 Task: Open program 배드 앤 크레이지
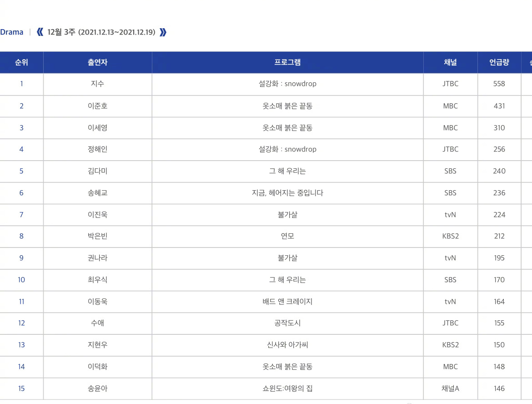point(288,302)
